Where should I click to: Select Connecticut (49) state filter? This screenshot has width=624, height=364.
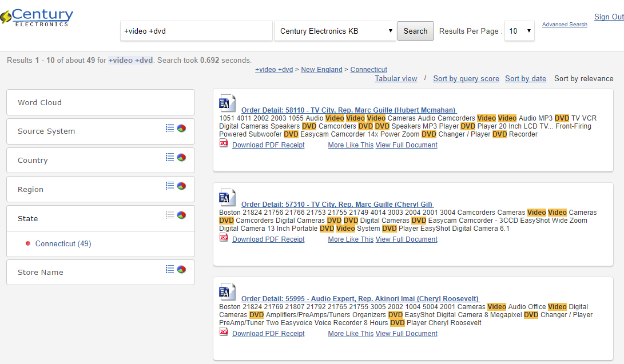(63, 243)
